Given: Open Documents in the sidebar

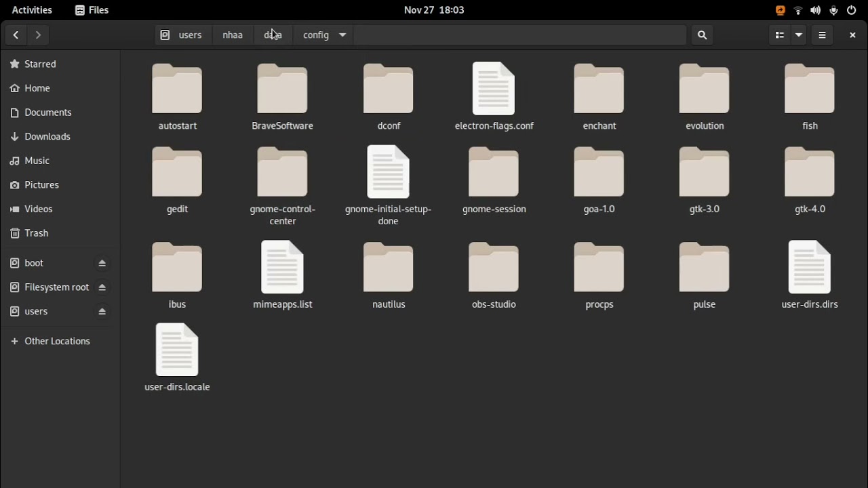Looking at the screenshot, I should [x=60, y=113].
